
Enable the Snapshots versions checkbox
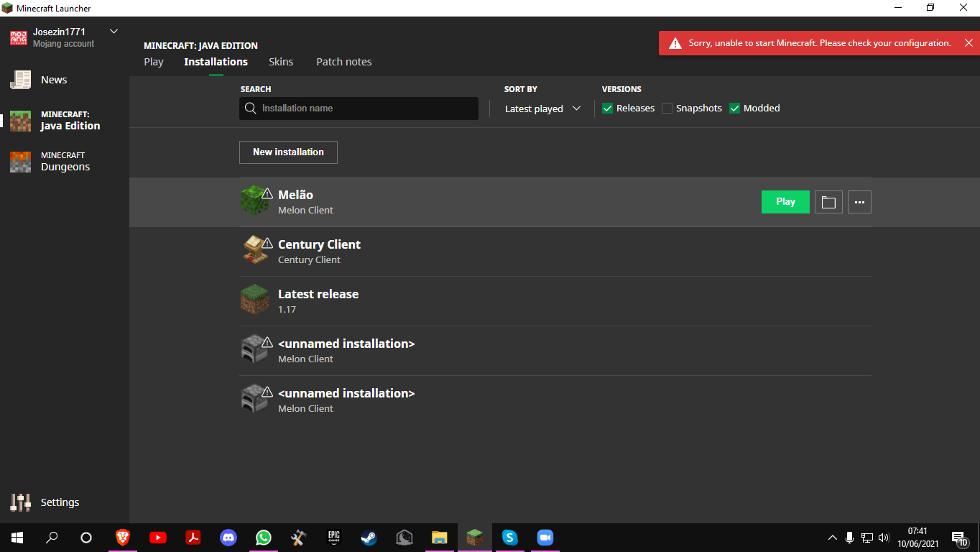point(667,109)
